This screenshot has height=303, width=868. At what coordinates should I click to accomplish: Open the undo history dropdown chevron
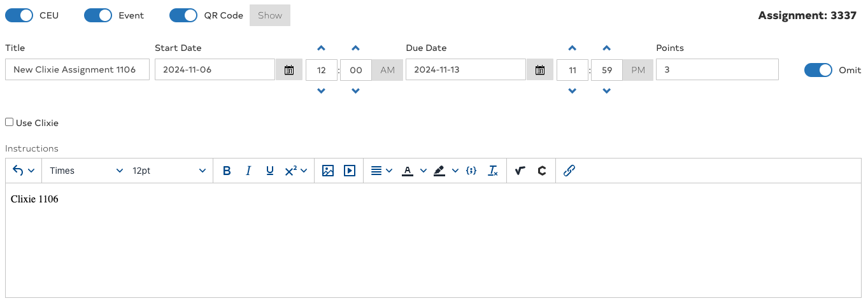tap(31, 171)
